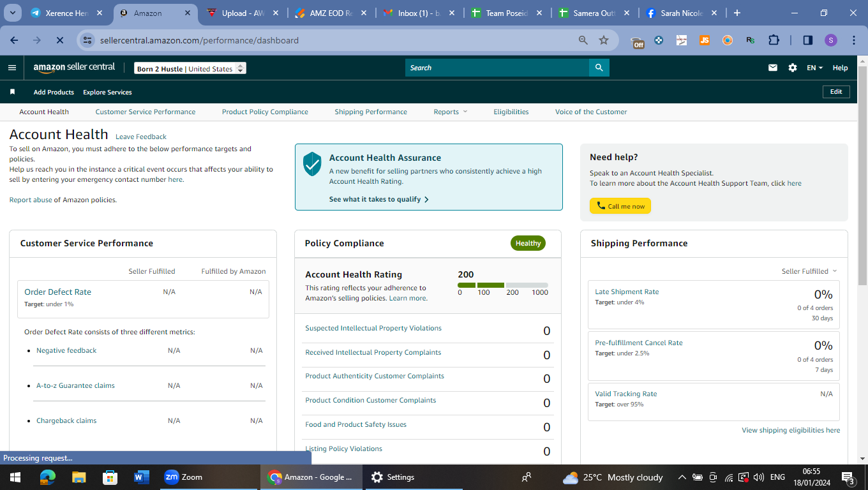This screenshot has width=868, height=490.
Task: Open the Chrome three-dot menu
Action: coord(854,40)
